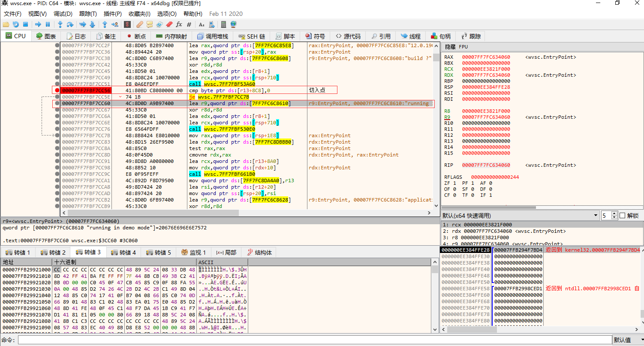Click the Stop/close debuggee square icon

[25, 24]
